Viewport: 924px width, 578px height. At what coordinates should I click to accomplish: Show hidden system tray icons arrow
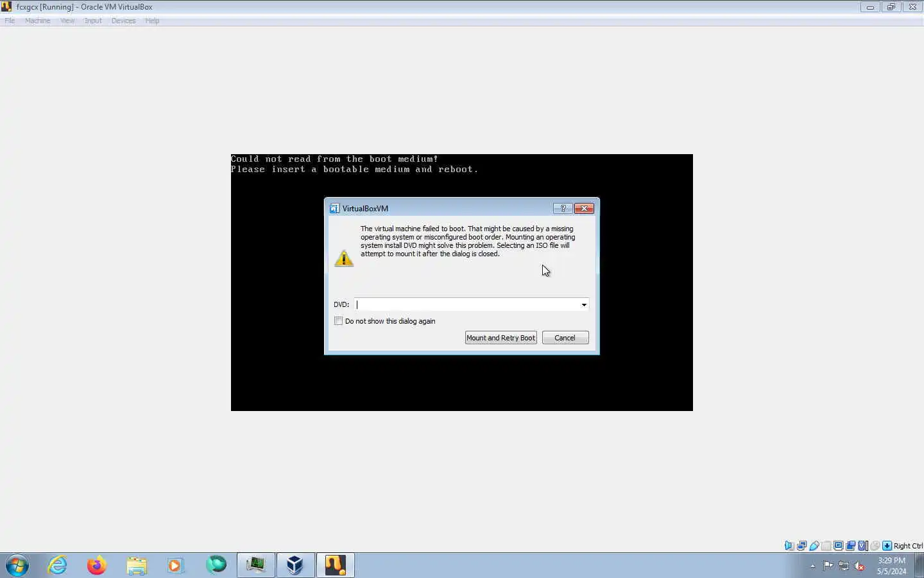click(812, 566)
